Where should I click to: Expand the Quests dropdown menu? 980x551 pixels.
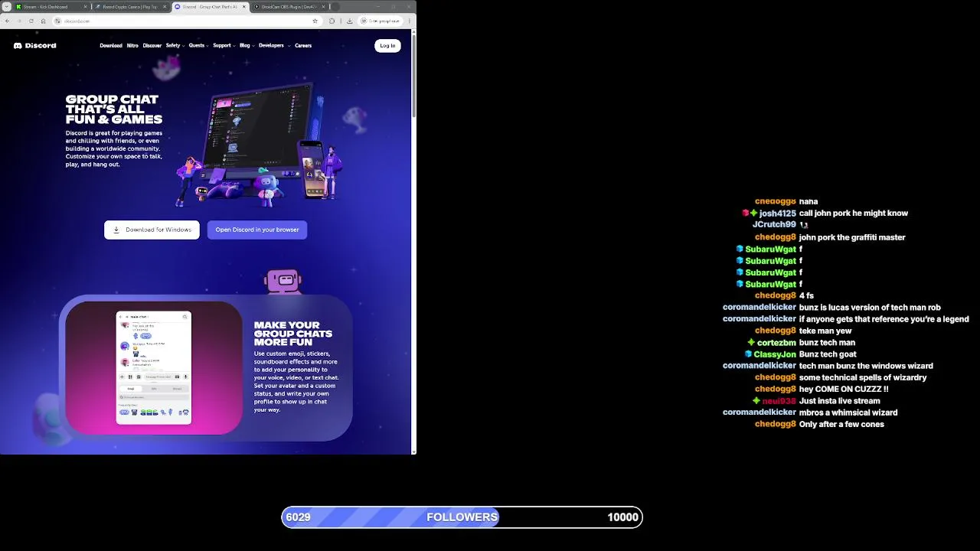198,45
